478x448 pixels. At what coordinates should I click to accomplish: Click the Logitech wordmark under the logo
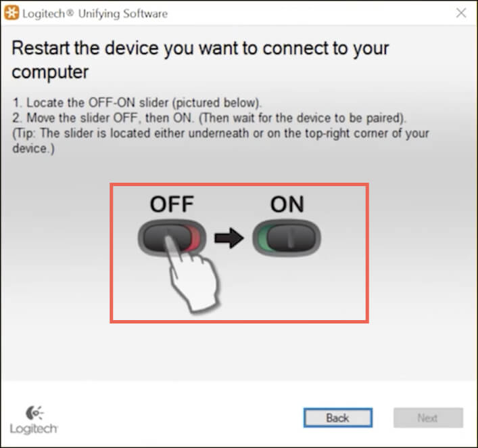point(34,429)
